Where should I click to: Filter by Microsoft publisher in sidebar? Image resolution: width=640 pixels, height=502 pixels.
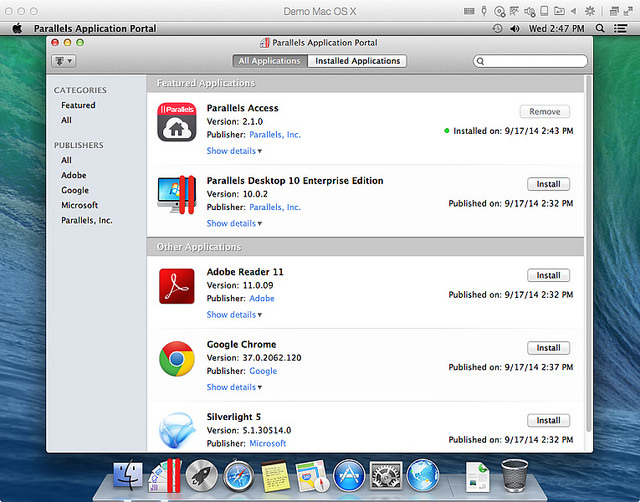click(x=79, y=205)
